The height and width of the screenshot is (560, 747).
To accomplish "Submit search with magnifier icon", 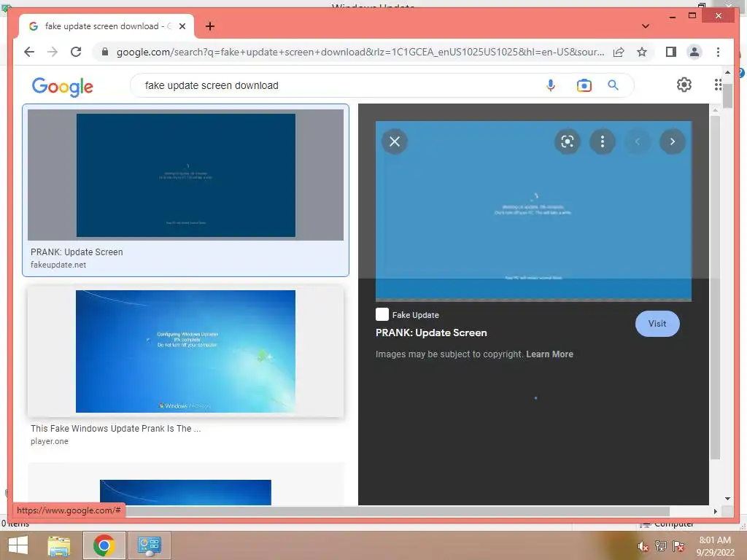I will pos(613,85).
